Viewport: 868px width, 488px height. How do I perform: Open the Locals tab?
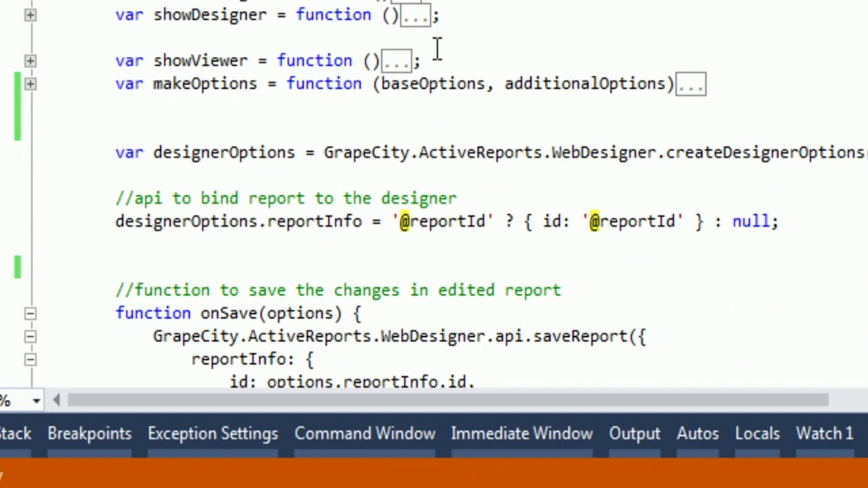point(757,433)
